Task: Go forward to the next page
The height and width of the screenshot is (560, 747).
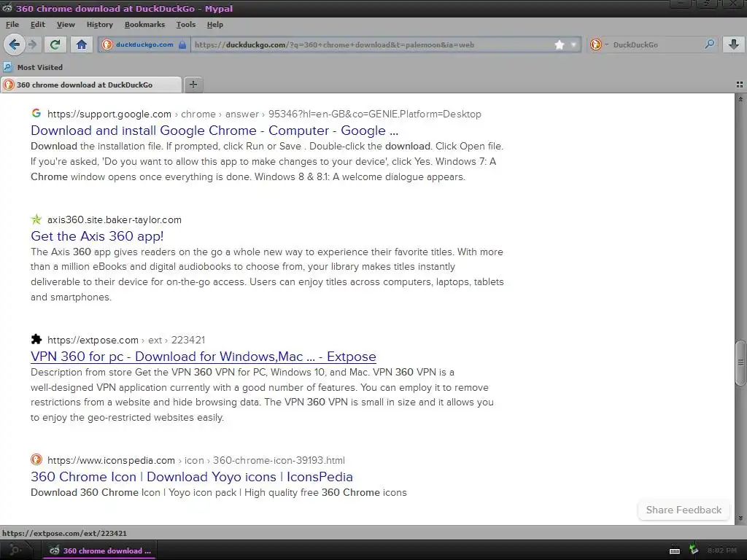Action: tap(32, 44)
